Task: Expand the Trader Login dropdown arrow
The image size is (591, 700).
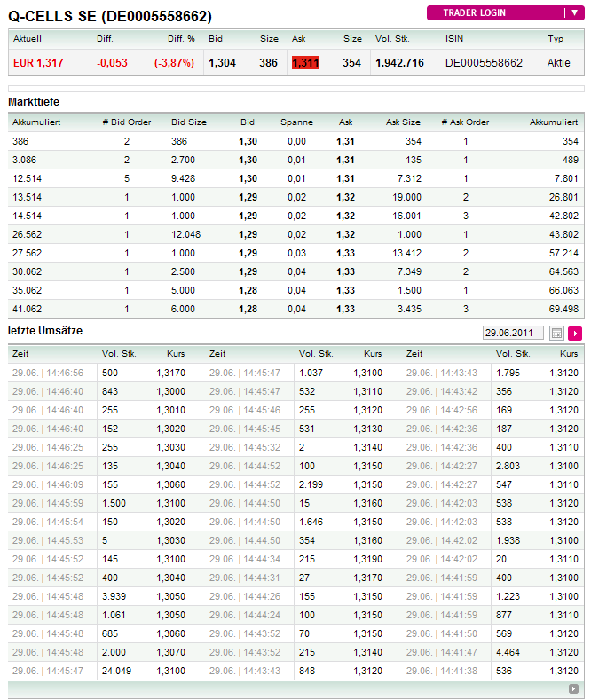Action: pyautogui.click(x=575, y=12)
